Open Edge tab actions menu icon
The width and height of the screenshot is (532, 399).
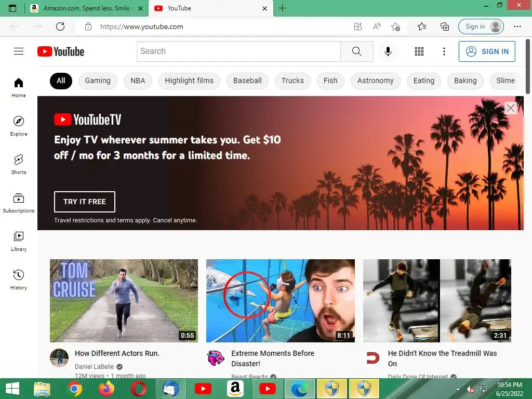[12, 8]
